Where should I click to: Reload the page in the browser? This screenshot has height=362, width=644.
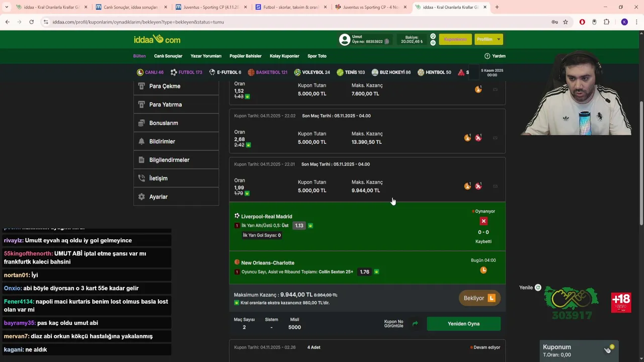(31, 22)
